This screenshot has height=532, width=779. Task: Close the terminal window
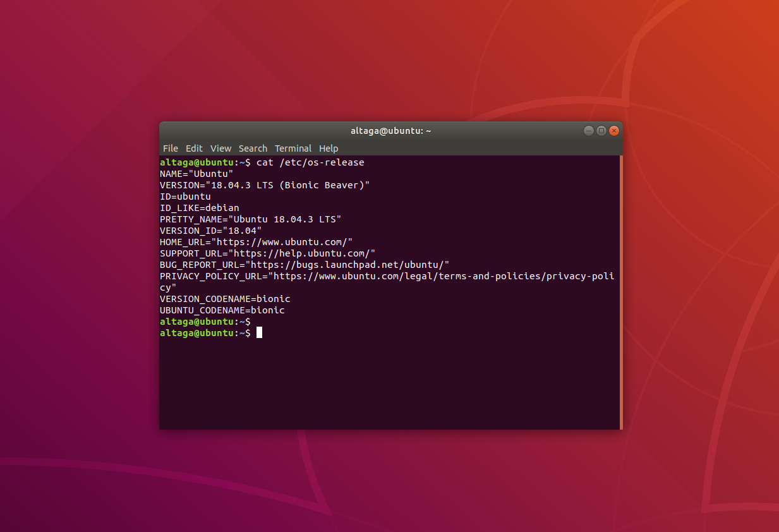click(614, 131)
